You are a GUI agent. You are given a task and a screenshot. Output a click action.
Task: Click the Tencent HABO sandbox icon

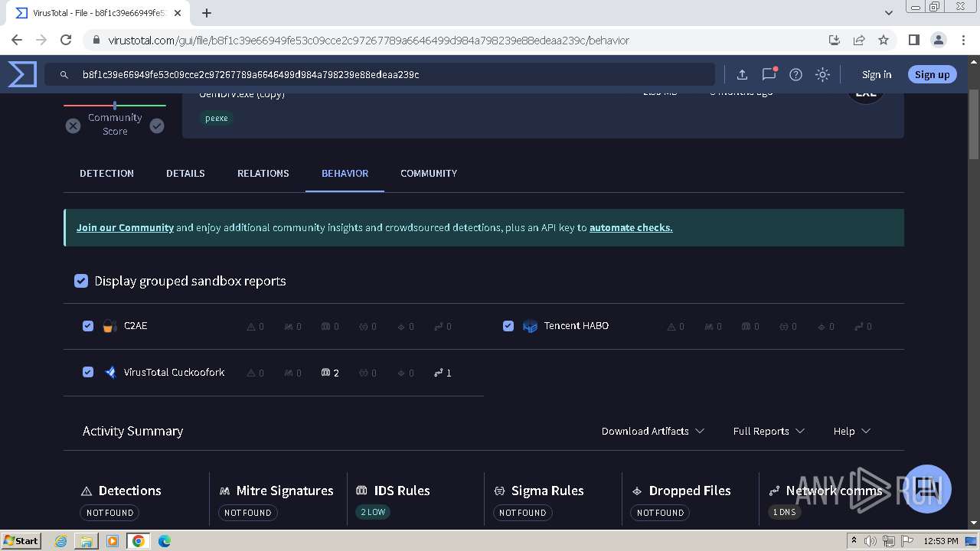(530, 326)
